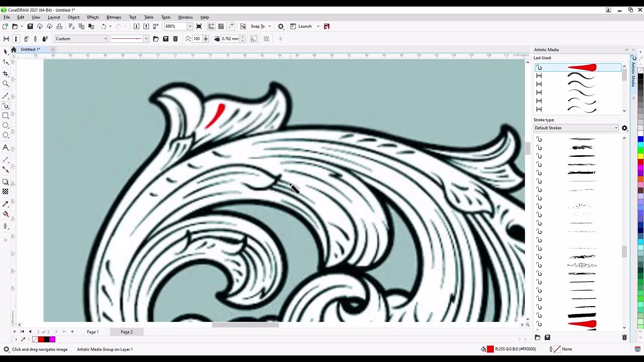Select the red stroke in Last Used
The width and height of the screenshot is (644, 362).
point(578,67)
